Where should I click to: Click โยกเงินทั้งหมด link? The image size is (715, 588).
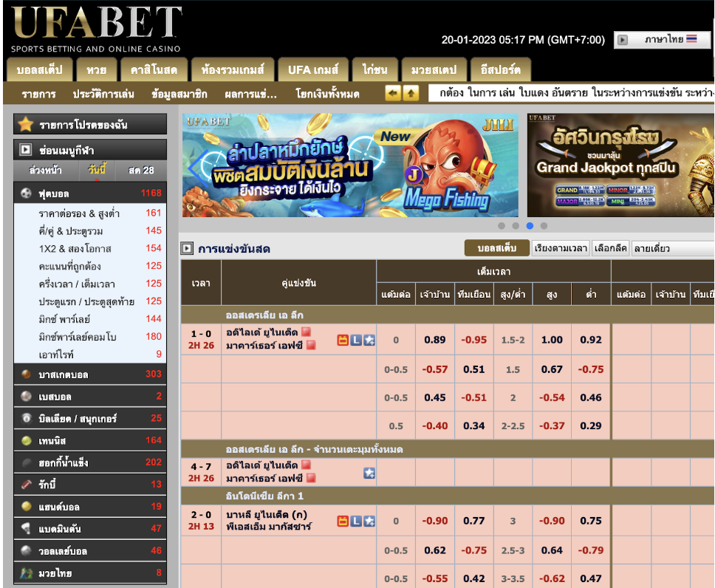327,94
